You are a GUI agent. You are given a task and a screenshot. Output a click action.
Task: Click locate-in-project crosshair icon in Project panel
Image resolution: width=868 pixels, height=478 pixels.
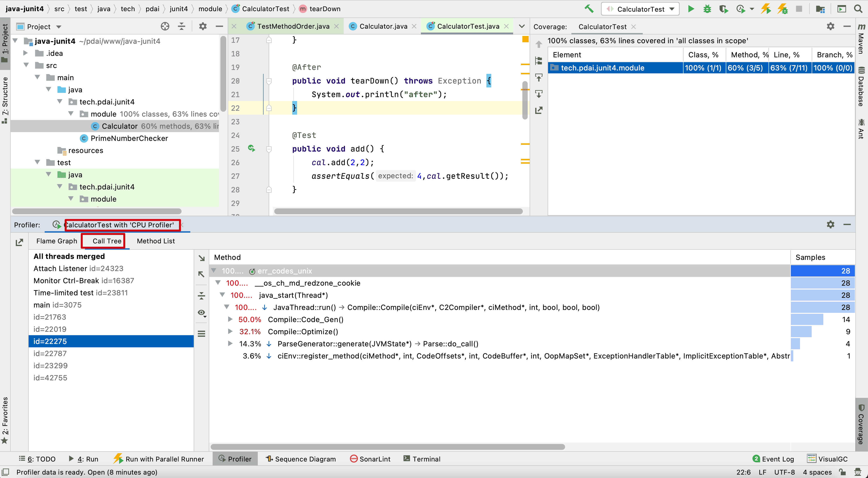click(165, 26)
